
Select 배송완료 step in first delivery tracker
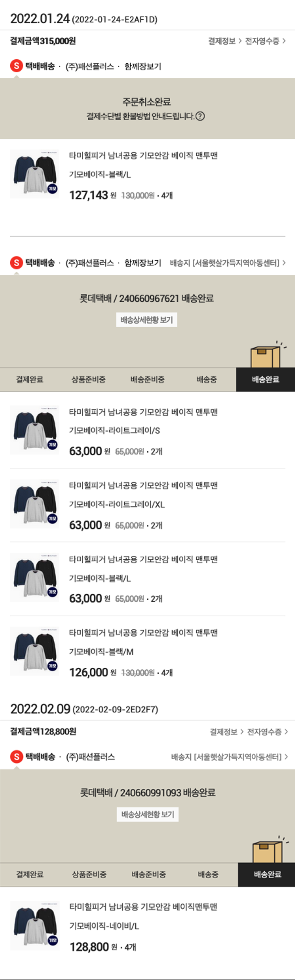265,379
